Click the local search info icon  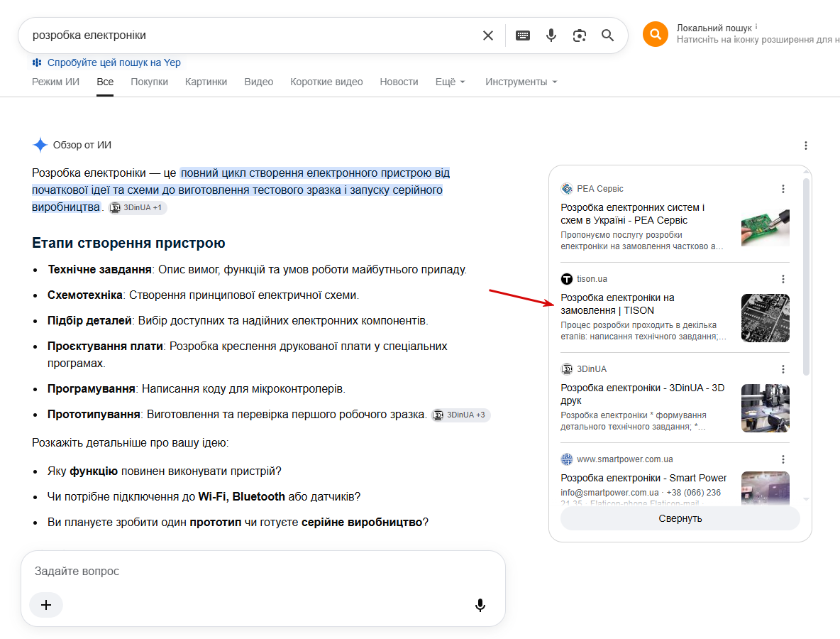[x=756, y=27]
